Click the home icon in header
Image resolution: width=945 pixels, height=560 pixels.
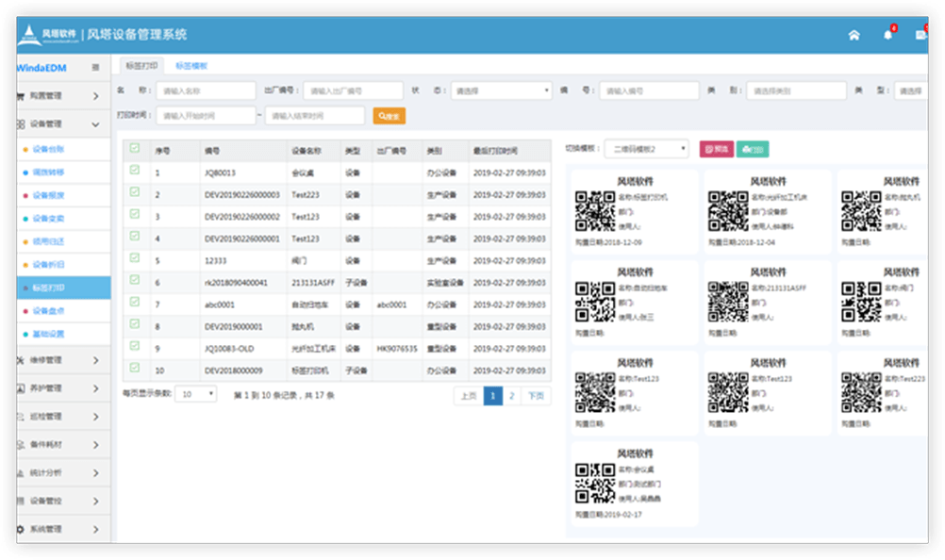[x=854, y=35]
